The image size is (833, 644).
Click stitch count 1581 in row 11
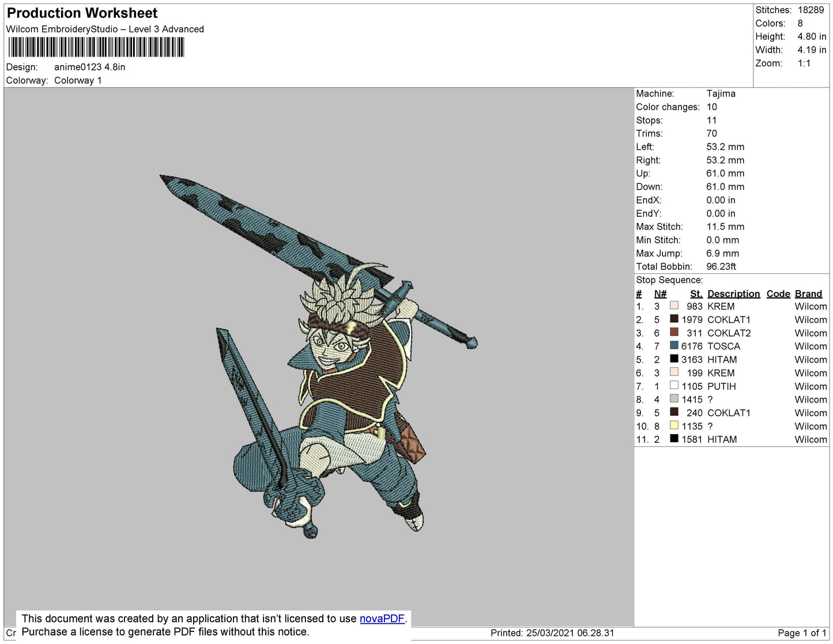click(692, 439)
